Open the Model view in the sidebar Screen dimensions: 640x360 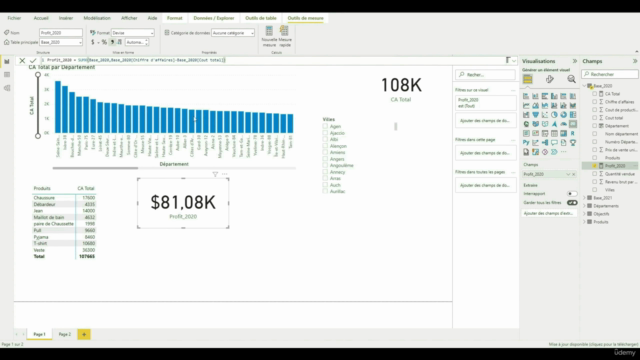7,88
